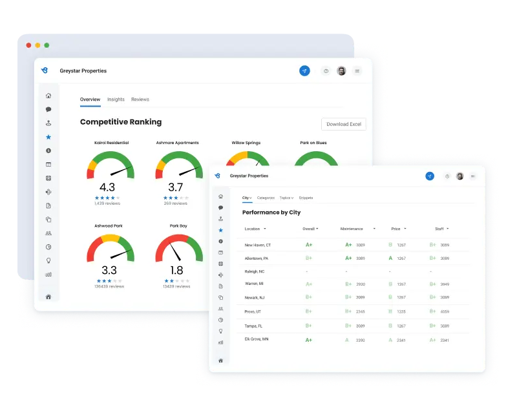The width and height of the screenshot is (517, 420).
Task: Switch to the Snippets tab
Action: [306, 198]
